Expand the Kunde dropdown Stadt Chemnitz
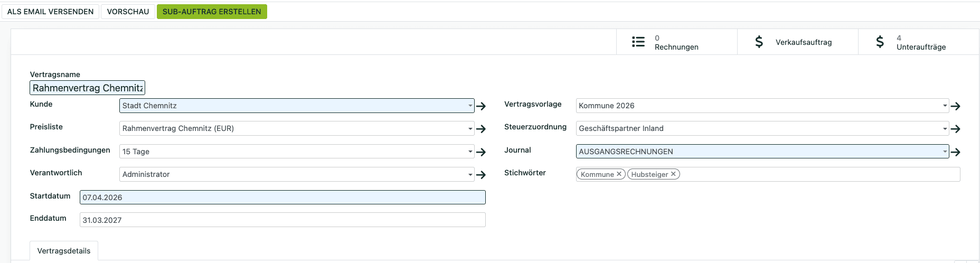 click(297, 106)
